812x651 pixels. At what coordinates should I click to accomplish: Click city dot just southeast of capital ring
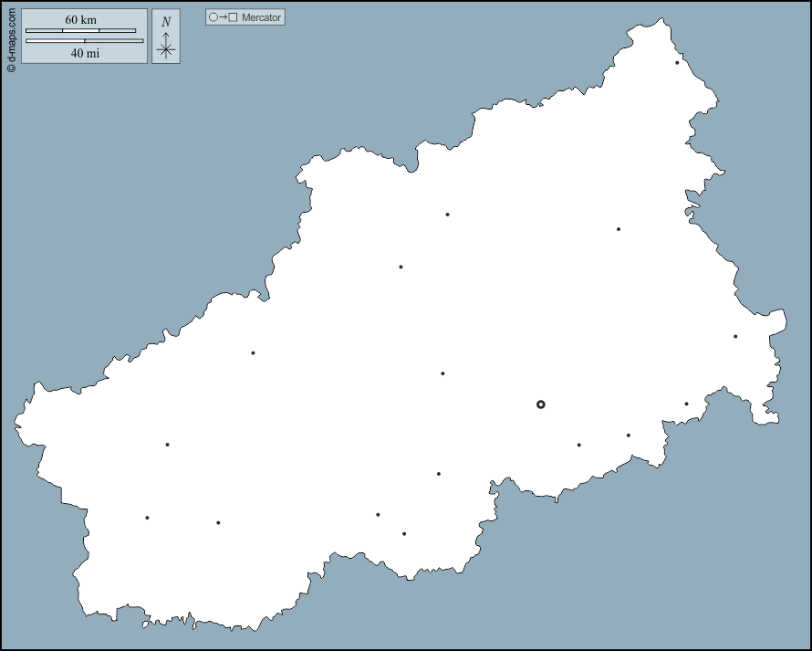click(x=578, y=446)
